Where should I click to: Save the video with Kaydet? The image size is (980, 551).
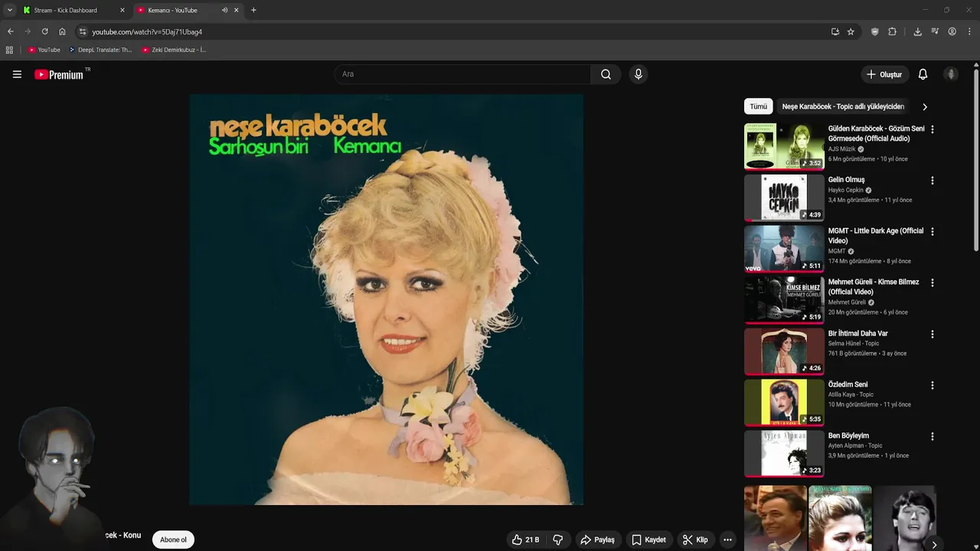coord(648,540)
